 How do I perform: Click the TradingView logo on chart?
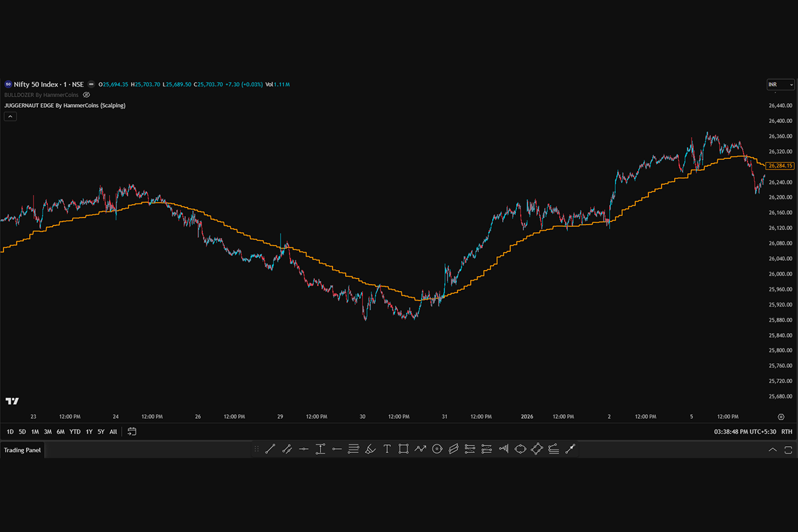point(12,401)
